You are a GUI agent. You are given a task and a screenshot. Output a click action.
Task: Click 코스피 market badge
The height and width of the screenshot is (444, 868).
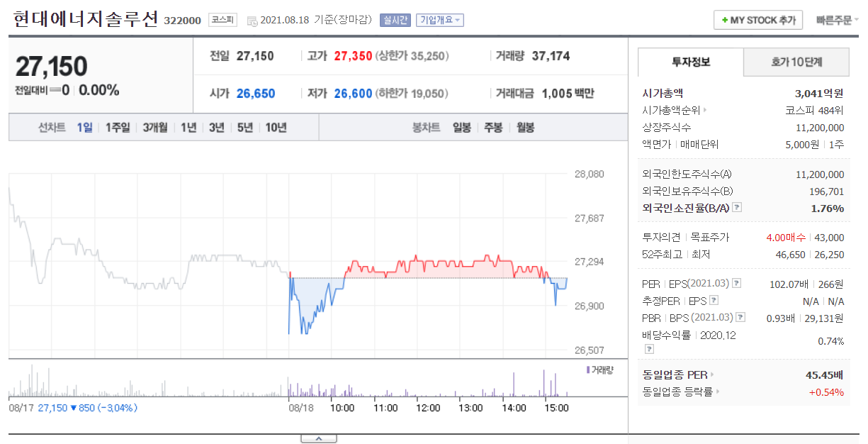[222, 20]
